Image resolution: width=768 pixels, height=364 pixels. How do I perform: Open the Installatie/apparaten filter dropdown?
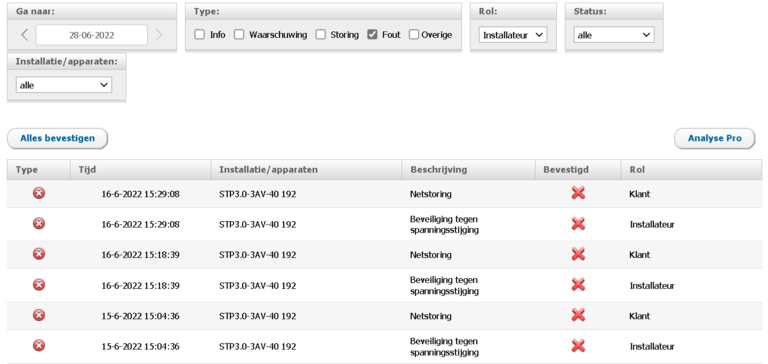coord(64,85)
